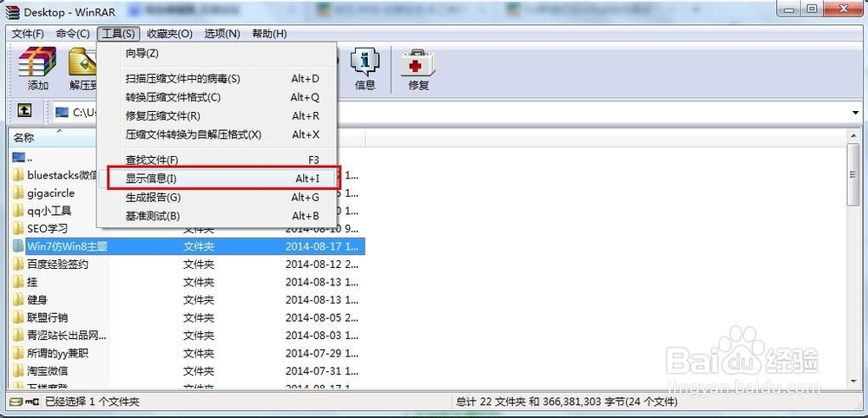Click the key password icon in the status bar
Screen dimensions: 868x418
(33, 402)
